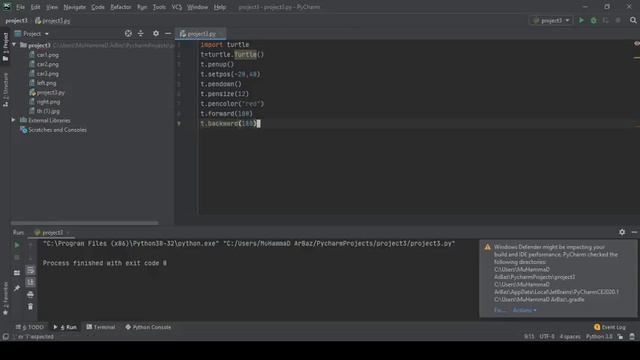This screenshot has height=360, width=640.
Task: Open the TODO tool window
Action: [x=30, y=327]
